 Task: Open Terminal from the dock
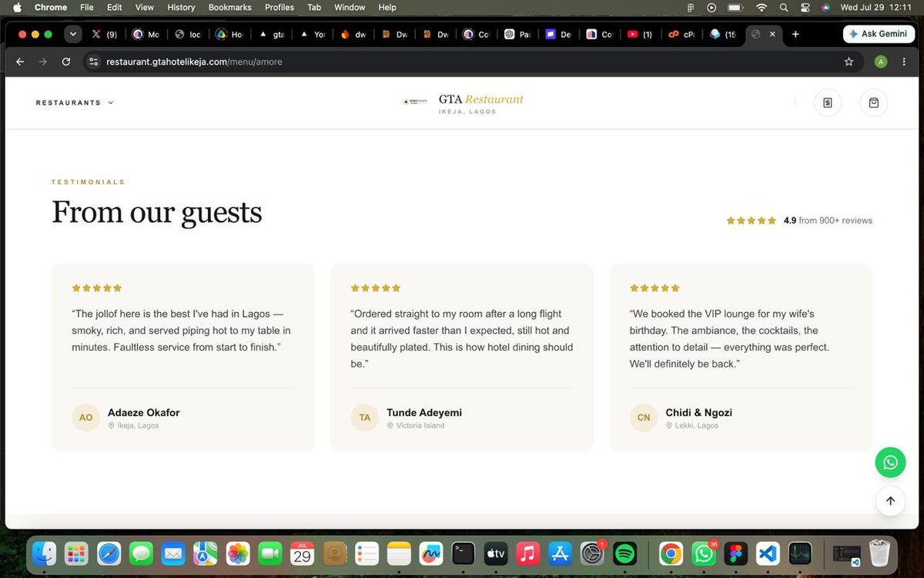[464, 553]
